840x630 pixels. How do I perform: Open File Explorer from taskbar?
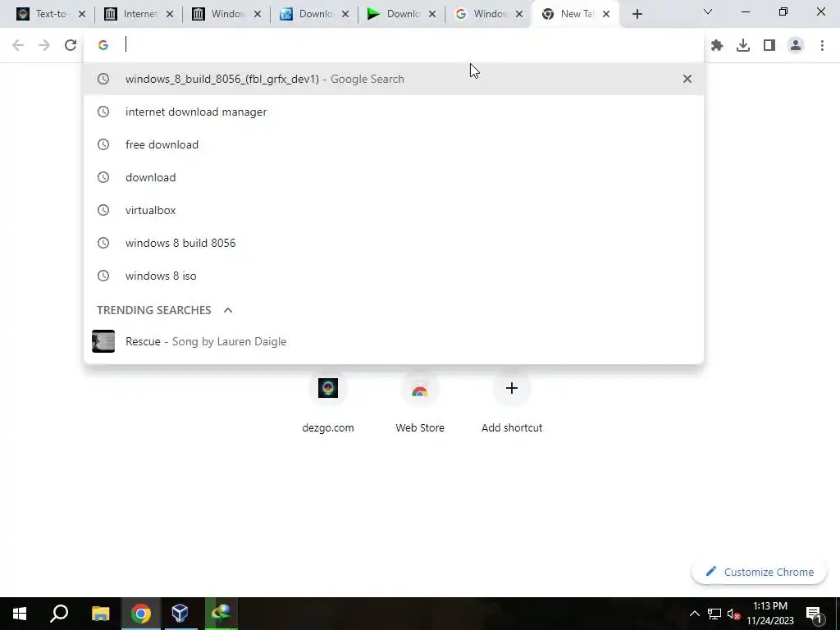100,614
